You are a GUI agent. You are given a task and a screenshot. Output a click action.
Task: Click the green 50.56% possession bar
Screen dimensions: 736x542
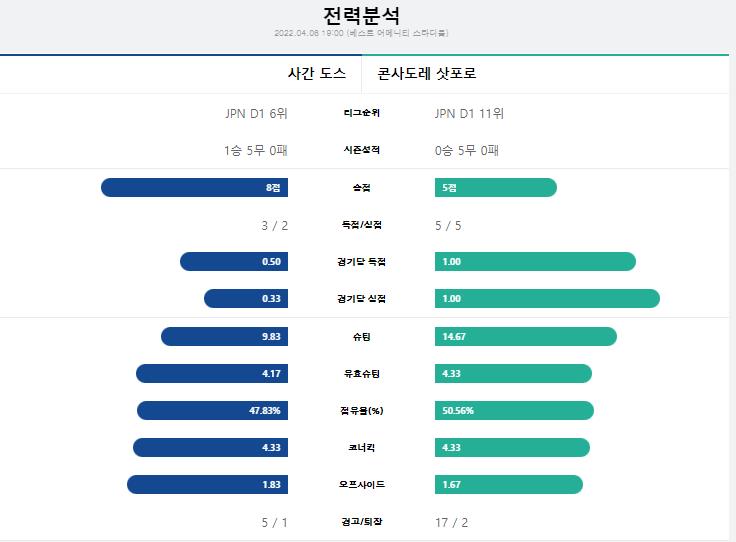click(x=514, y=411)
